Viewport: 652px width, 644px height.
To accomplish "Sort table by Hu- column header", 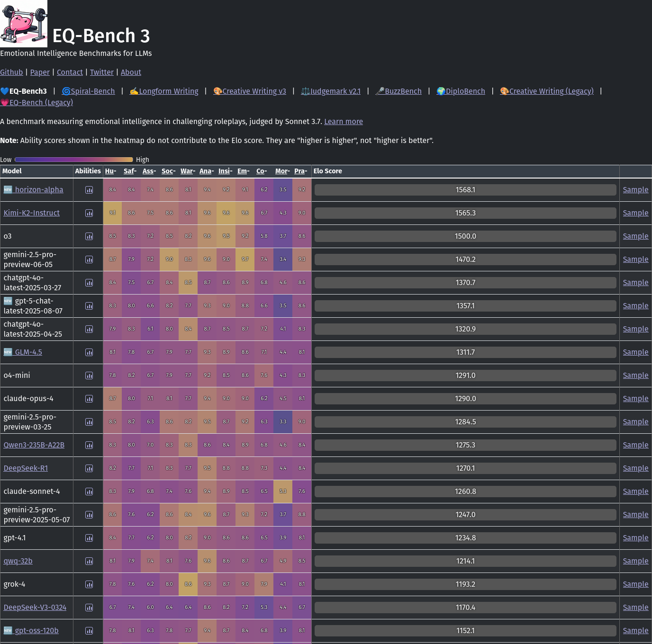I will tap(110, 171).
